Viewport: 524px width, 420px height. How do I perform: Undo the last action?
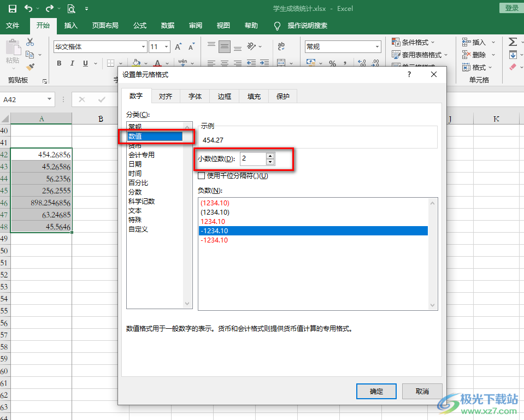pos(28,9)
